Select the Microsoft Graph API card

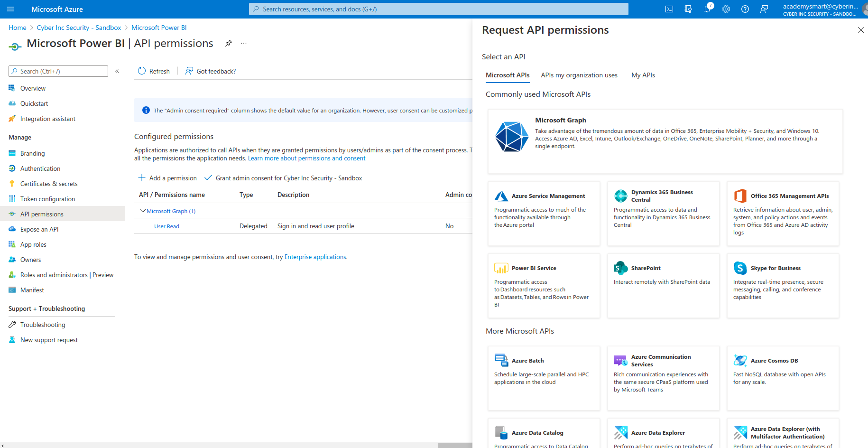[665, 141]
